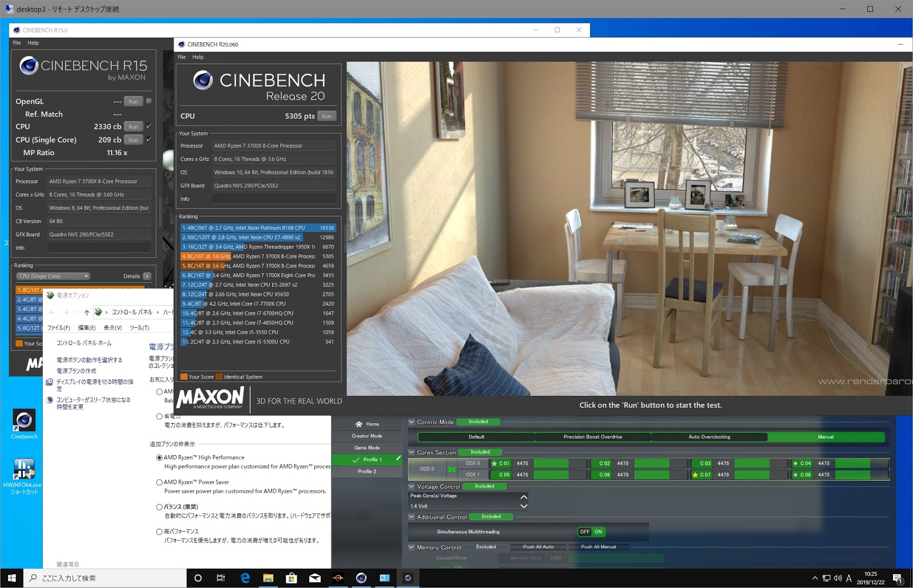This screenshot has height=588, width=913.
Task: Open File Explorer from the taskbar
Action: click(268, 578)
